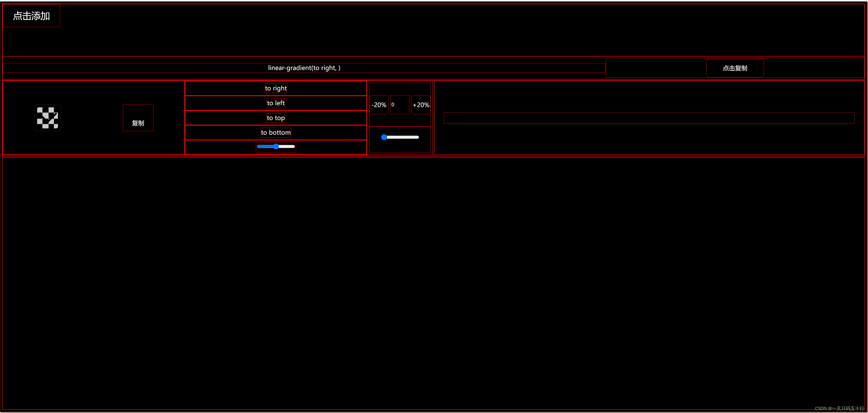
Task: Open the transparent checkerboard color picker
Action: [48, 118]
